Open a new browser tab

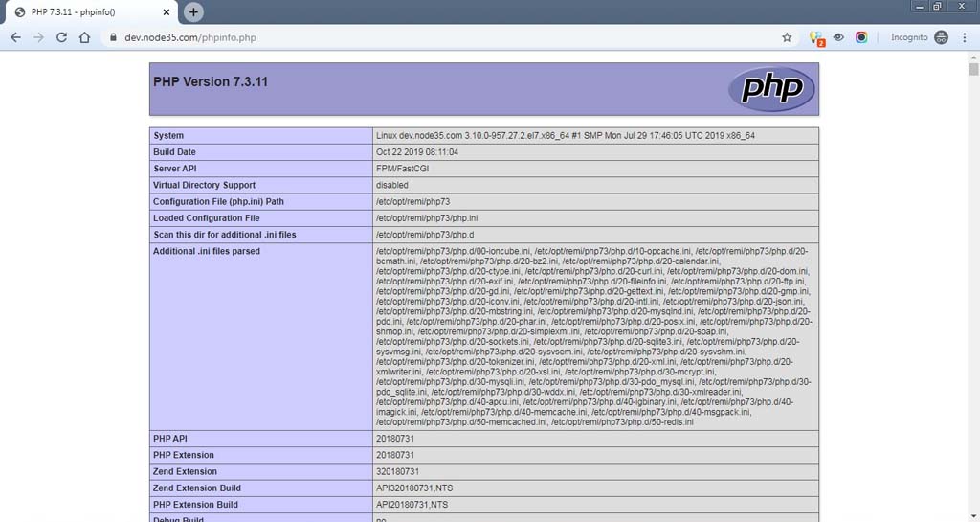(193, 11)
